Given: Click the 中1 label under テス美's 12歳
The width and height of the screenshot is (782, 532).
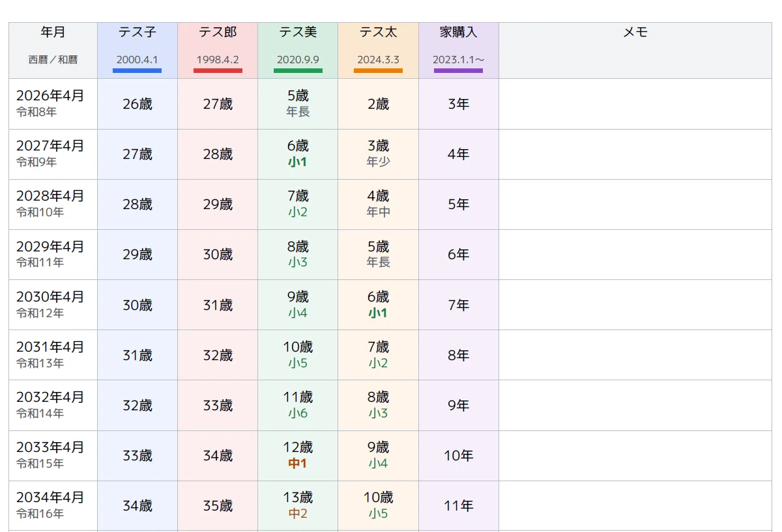Looking at the screenshot, I should pos(298,464).
